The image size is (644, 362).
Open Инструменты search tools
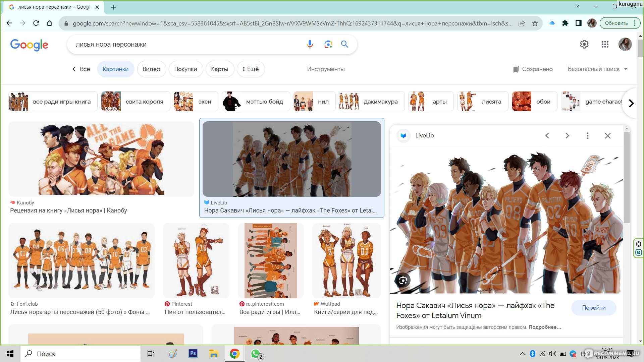326,69
